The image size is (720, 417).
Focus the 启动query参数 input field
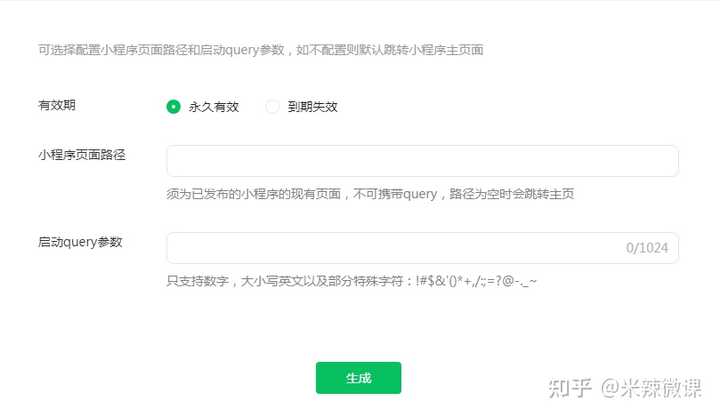coord(422,248)
